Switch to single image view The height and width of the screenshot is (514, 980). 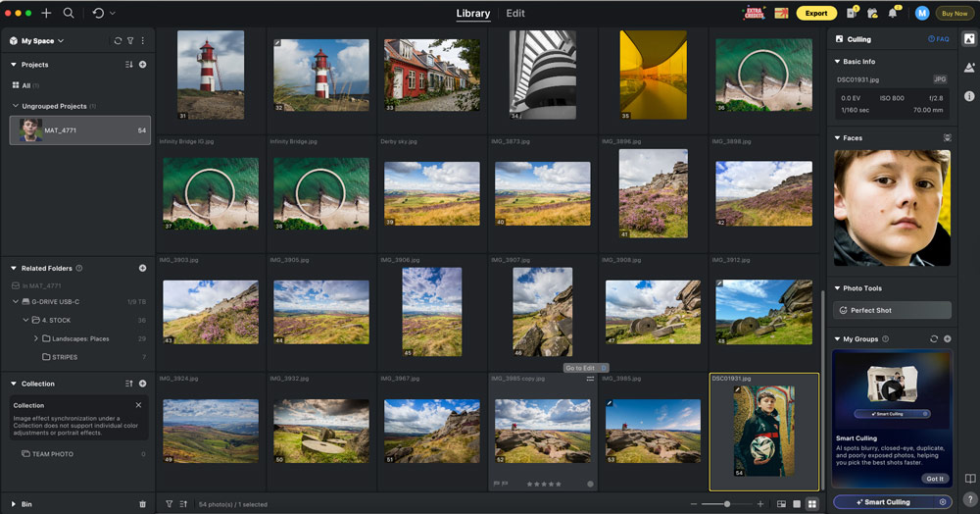click(796, 503)
